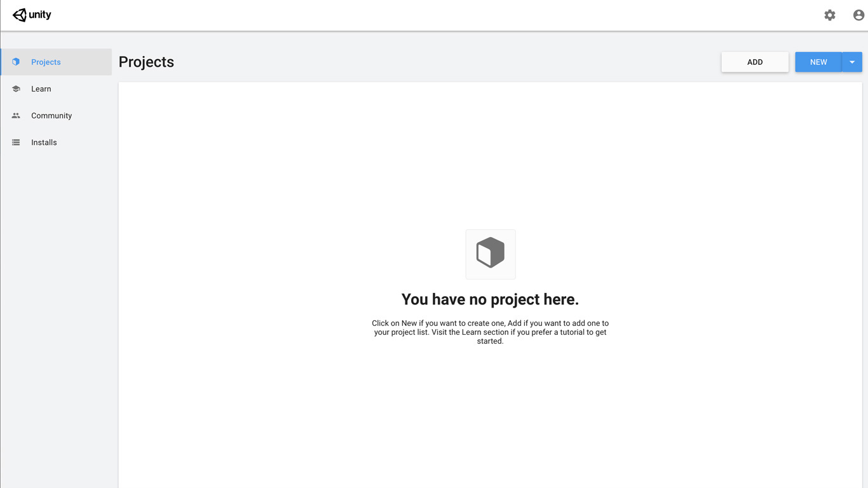Open the Community section
Viewport: 868px width, 488px height.
tap(56, 116)
